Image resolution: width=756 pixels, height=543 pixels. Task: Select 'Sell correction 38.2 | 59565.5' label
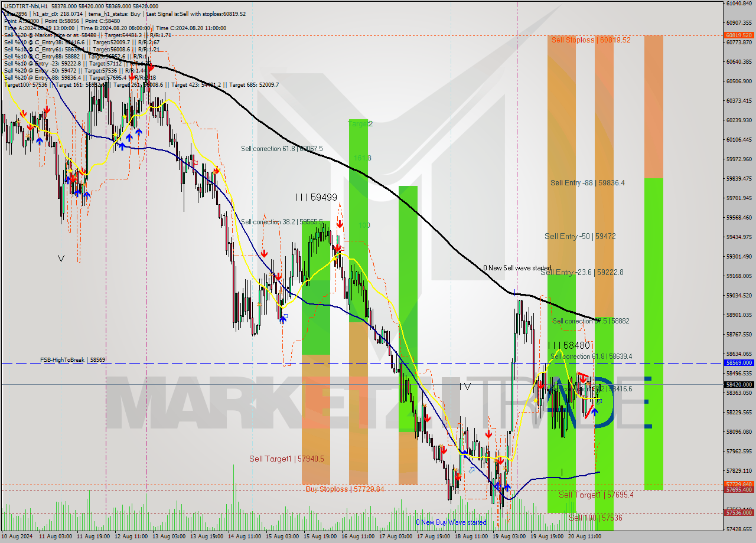coord(282,222)
